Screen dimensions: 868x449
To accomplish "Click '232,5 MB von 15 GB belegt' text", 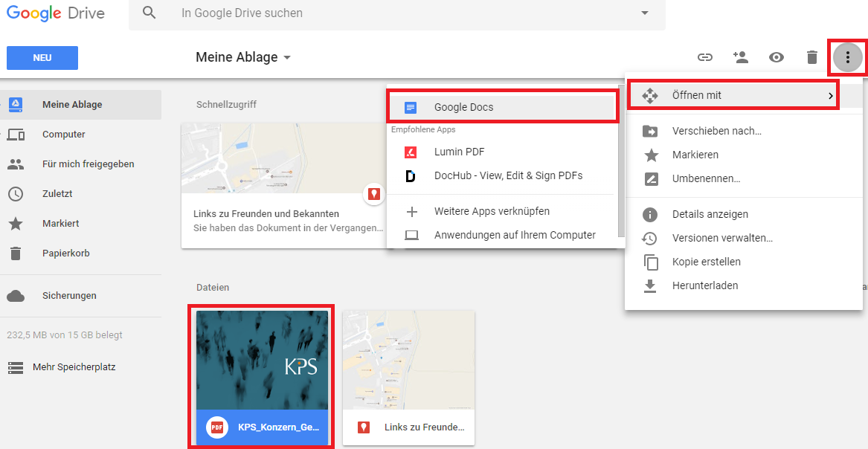I will click(65, 335).
